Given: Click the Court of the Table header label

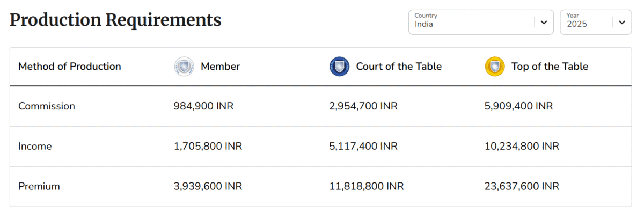Looking at the screenshot, I should click(x=399, y=67).
